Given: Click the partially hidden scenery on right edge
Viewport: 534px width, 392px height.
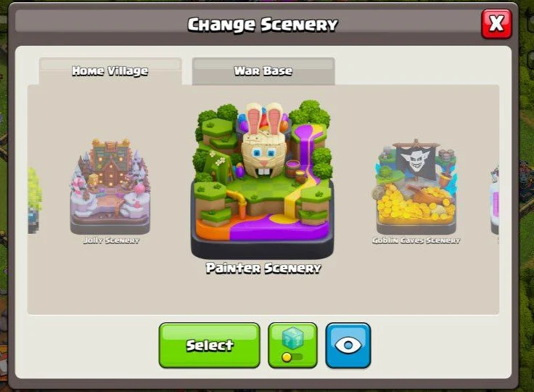Looking at the screenshot, I should tap(495, 200).
